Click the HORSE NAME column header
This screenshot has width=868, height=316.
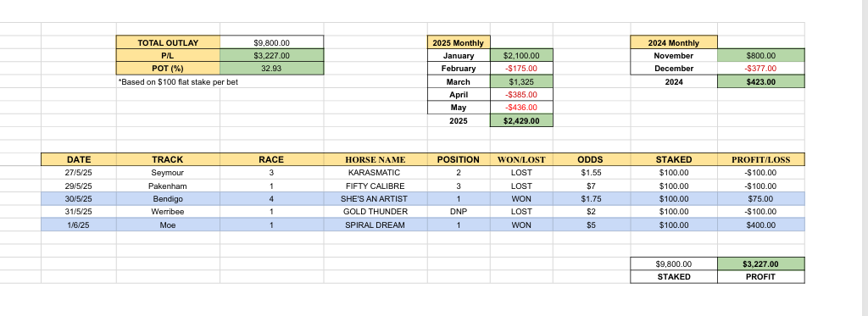[x=376, y=159]
